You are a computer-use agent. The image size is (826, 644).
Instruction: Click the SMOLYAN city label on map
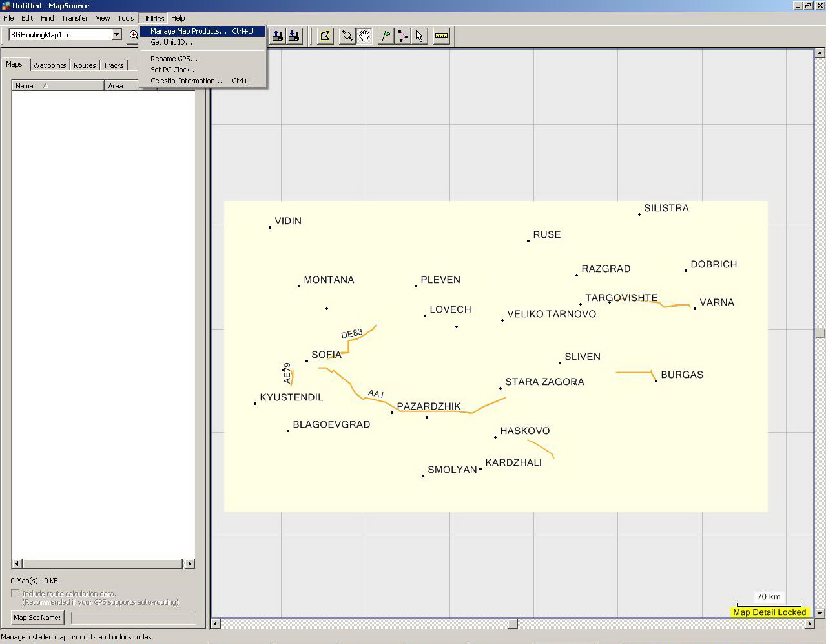452,470
